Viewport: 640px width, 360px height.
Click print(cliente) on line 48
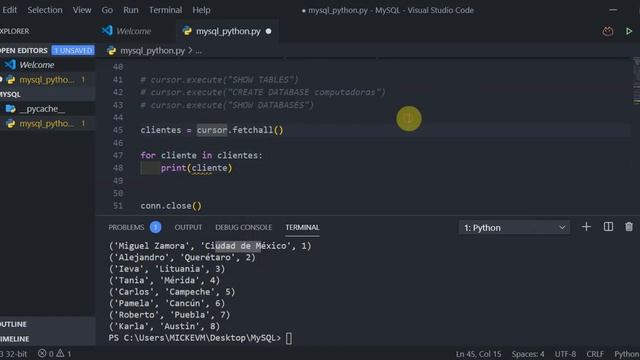[x=196, y=168]
